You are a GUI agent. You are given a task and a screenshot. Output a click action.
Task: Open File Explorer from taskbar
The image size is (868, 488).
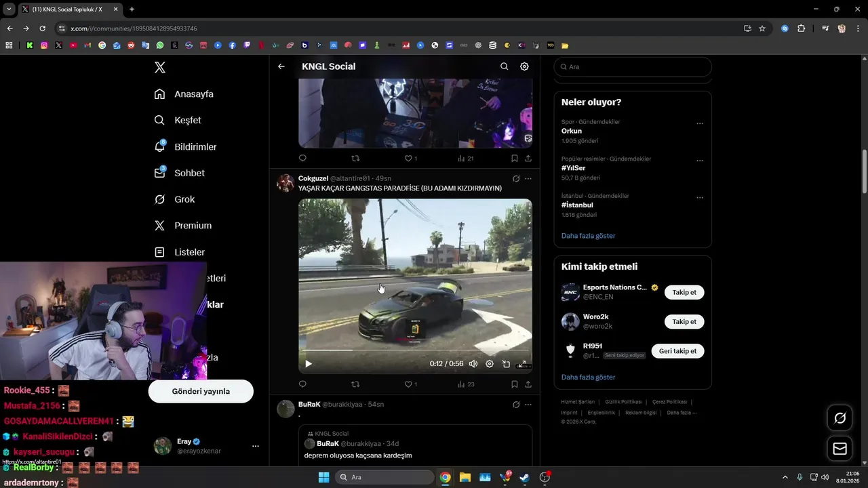point(465,477)
